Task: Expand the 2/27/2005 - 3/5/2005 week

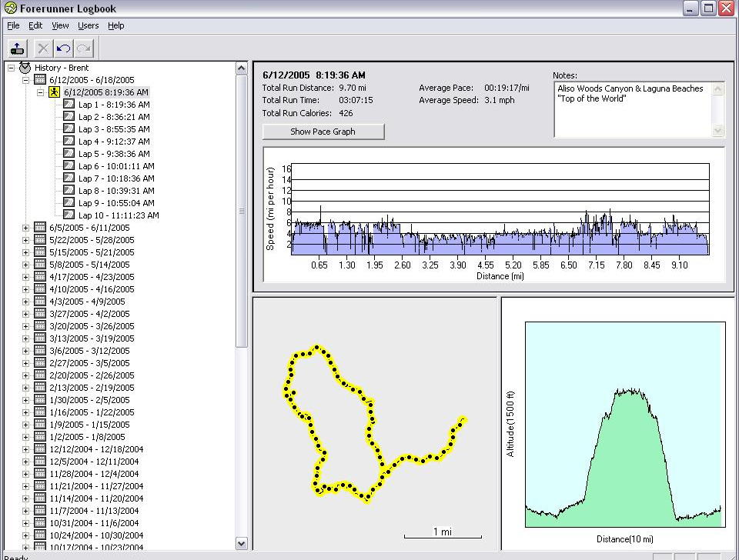Action: (x=26, y=363)
